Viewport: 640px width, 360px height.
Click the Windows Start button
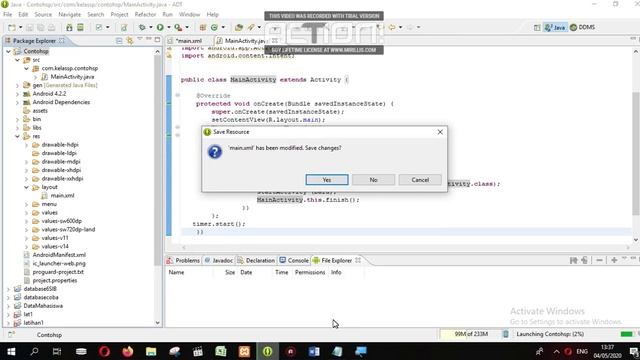click(x=11, y=351)
